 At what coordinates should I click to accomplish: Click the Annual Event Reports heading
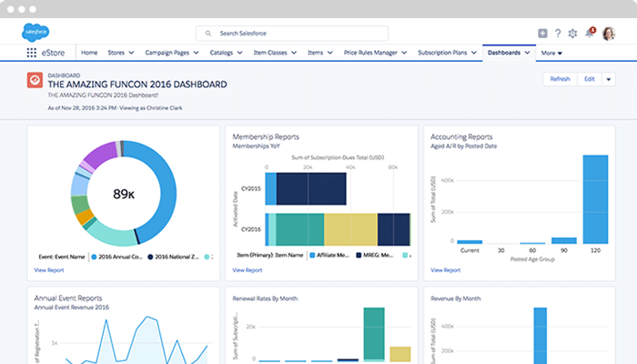tap(68, 298)
